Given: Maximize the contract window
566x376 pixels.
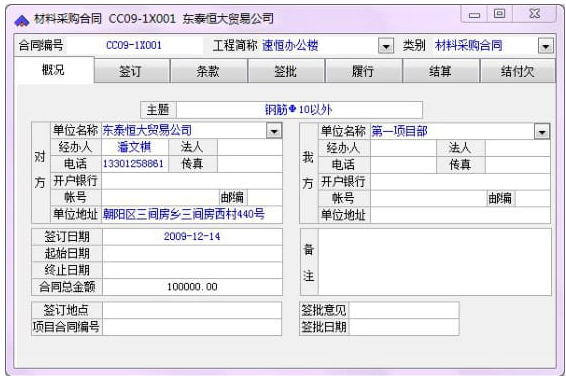Looking at the screenshot, I should 500,14.
